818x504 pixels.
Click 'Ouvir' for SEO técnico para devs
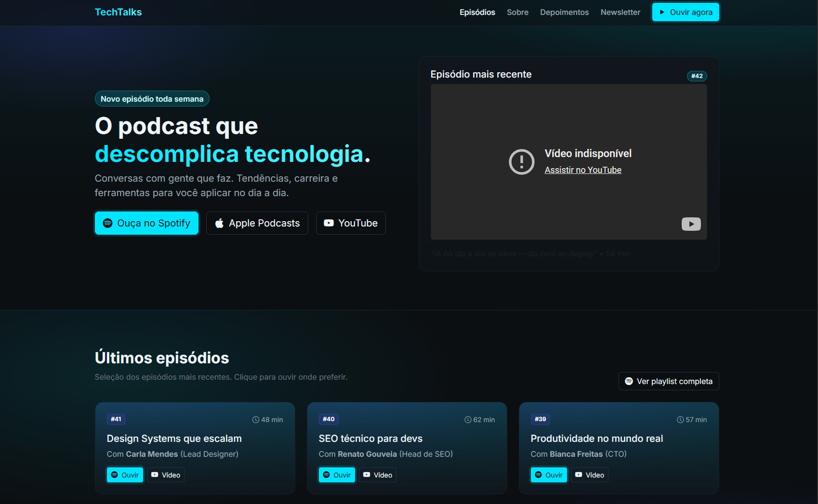(x=337, y=475)
